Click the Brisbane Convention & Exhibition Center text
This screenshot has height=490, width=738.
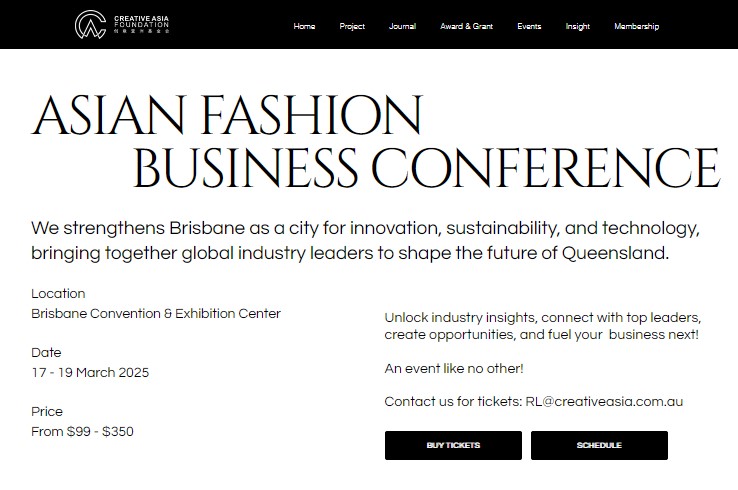tap(156, 313)
